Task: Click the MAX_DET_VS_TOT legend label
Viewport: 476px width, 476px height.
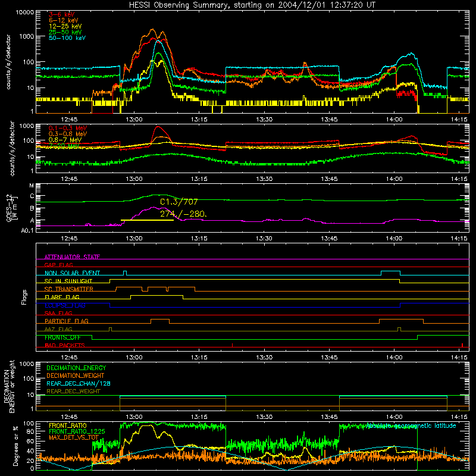Action: [x=74, y=437]
